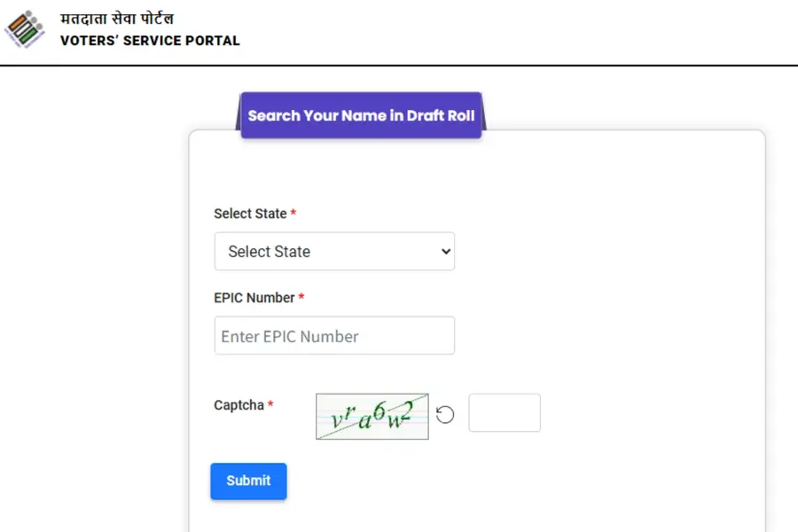
Task: Click the red asterisk beside Captcha
Action: [x=270, y=403]
